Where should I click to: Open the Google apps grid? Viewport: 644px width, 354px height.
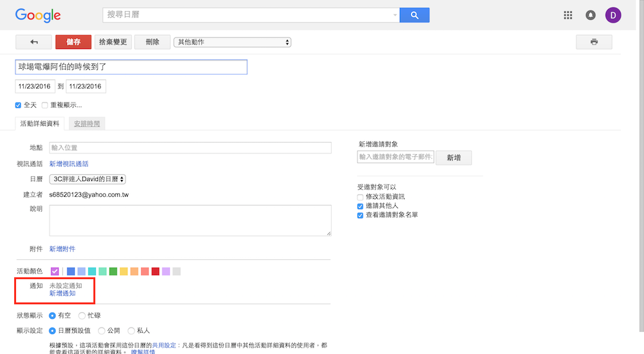tap(567, 15)
